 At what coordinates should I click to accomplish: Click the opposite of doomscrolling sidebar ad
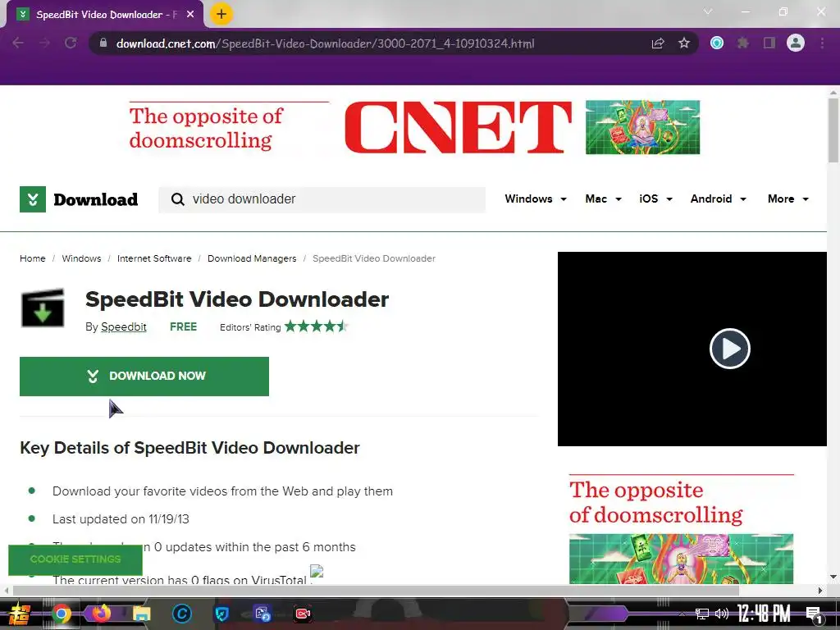click(x=681, y=529)
